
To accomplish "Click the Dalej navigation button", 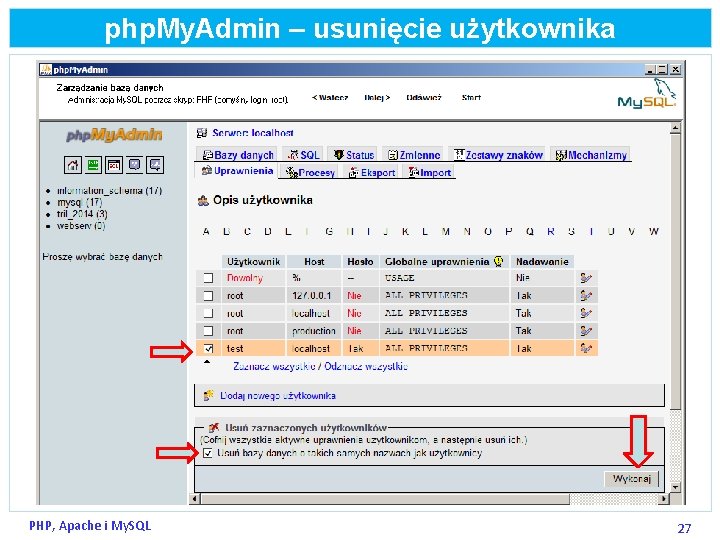I will 377,97.
